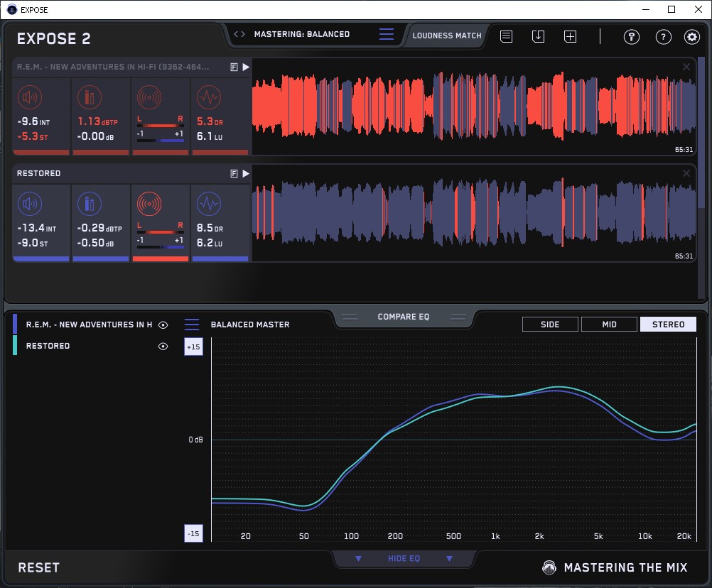Open the mastering preset list menu

pos(386,34)
